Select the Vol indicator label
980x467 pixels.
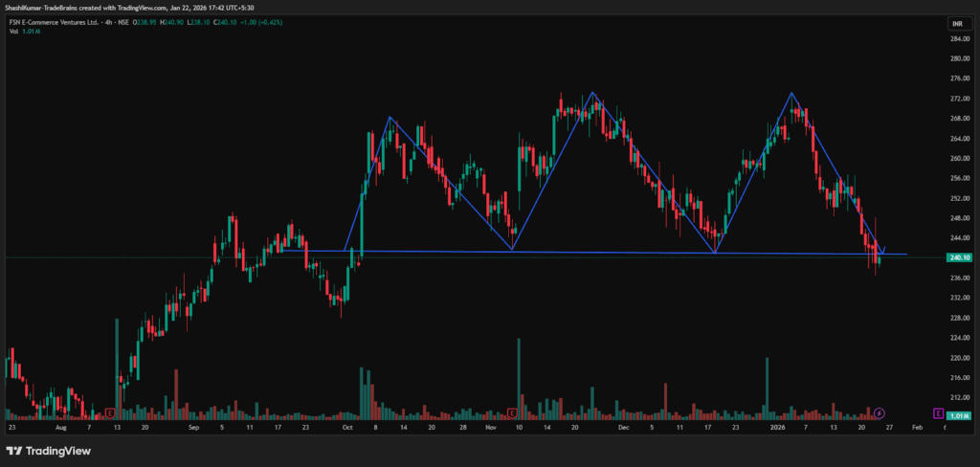pyautogui.click(x=11, y=32)
